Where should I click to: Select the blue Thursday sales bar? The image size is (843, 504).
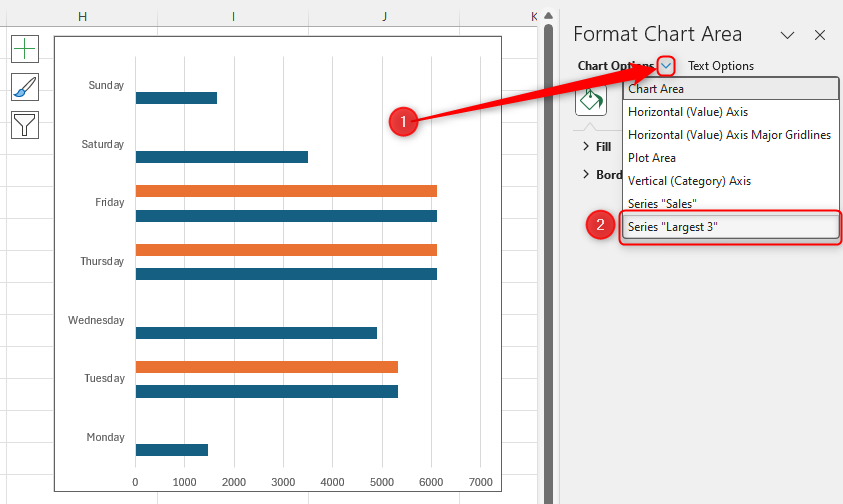pyautogui.click(x=286, y=274)
